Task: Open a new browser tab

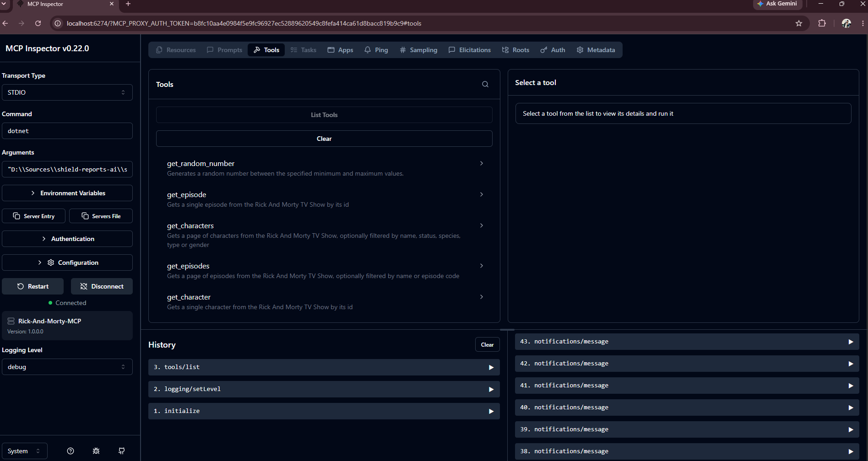Action: point(128,4)
